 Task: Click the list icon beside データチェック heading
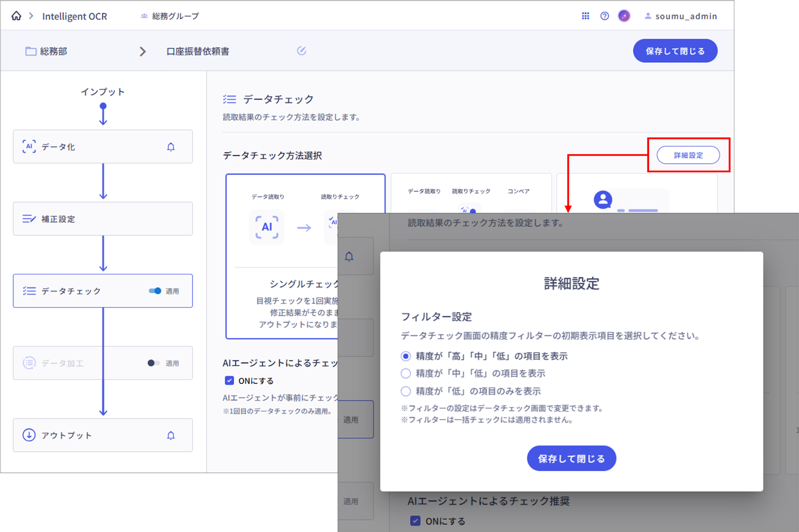click(x=230, y=99)
